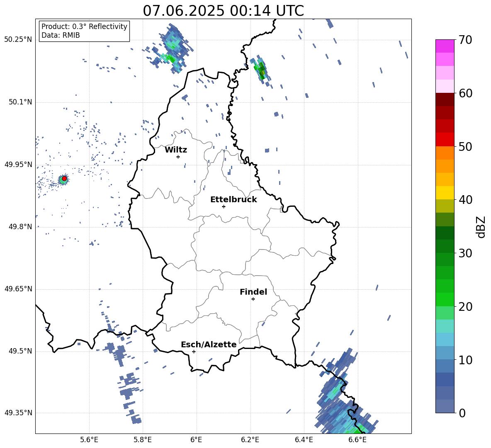Click the 49.95°N latitude label
Screen dimensions: 491x448
[18, 165]
